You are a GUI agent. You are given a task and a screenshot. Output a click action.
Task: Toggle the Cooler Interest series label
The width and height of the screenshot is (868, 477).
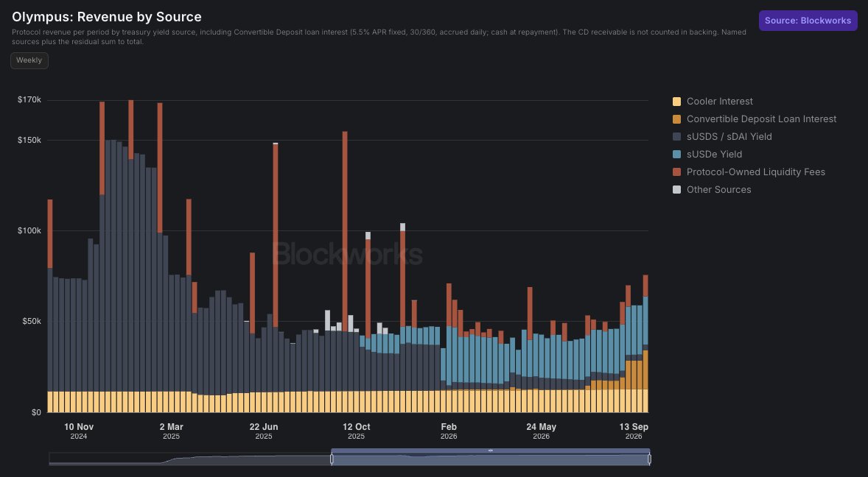click(720, 101)
